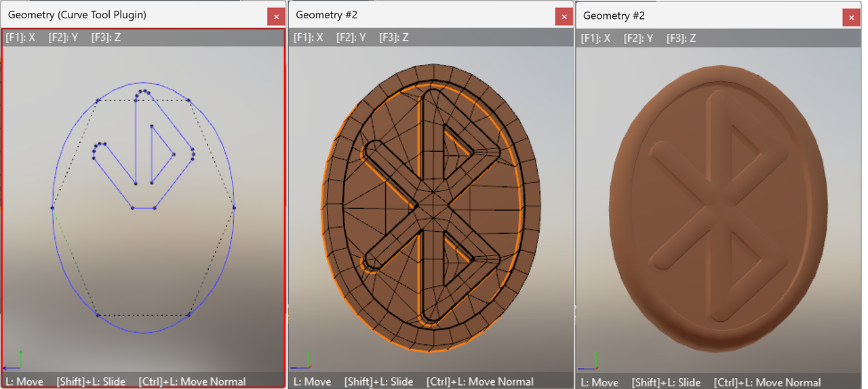Click [F1]: X in Curve Tool Plugin window
This screenshot has height=389, width=868.
(20, 37)
